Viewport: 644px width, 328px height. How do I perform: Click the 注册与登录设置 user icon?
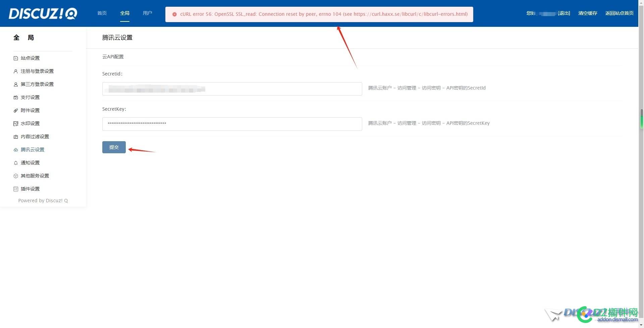tap(16, 71)
